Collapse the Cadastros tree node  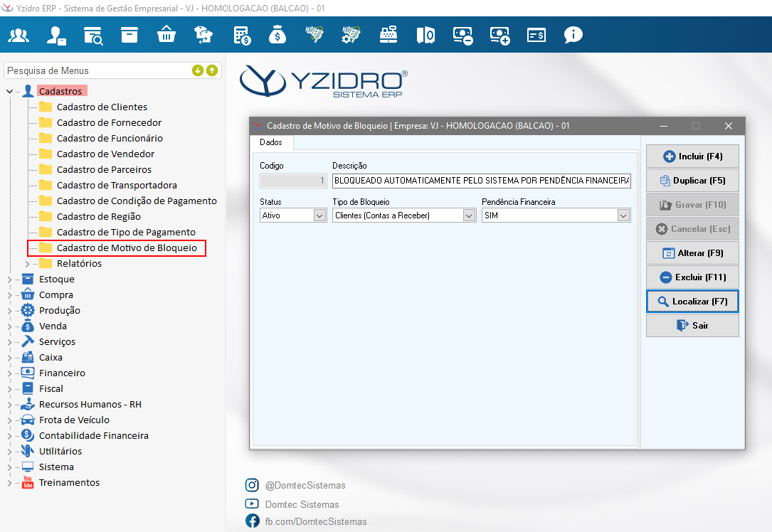[x=9, y=92]
